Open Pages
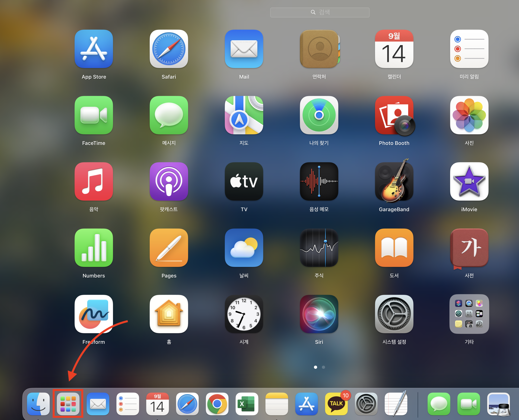The width and height of the screenshot is (519, 420). point(169,248)
